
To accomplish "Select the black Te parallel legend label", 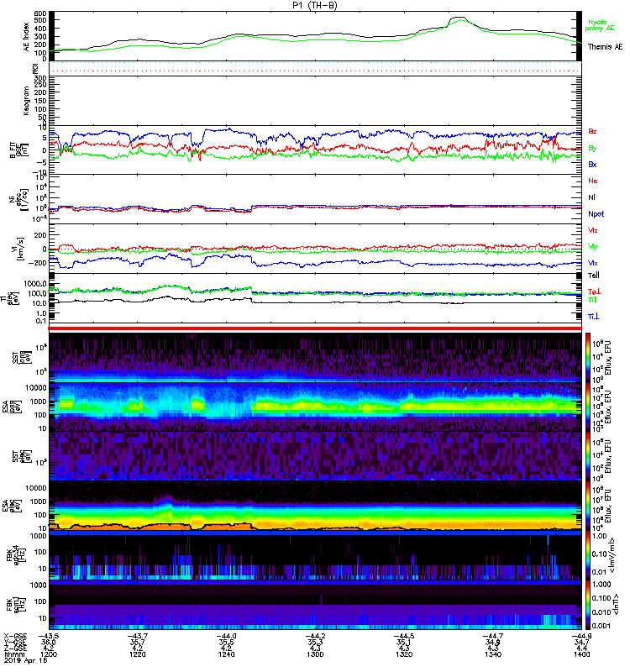I will (594, 276).
